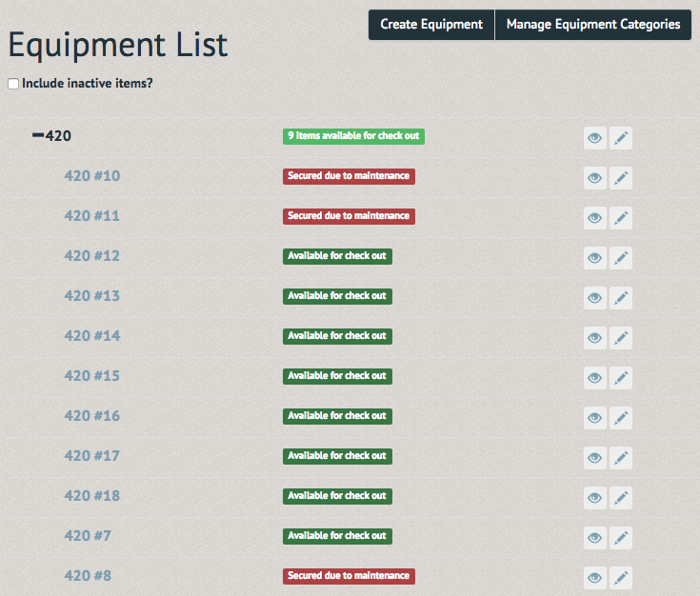Click the Create Equipment button
The width and height of the screenshot is (700, 596).
tap(431, 25)
